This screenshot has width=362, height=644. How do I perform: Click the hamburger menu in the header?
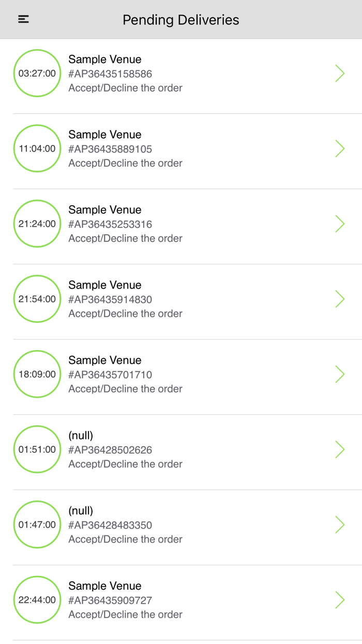click(23, 19)
